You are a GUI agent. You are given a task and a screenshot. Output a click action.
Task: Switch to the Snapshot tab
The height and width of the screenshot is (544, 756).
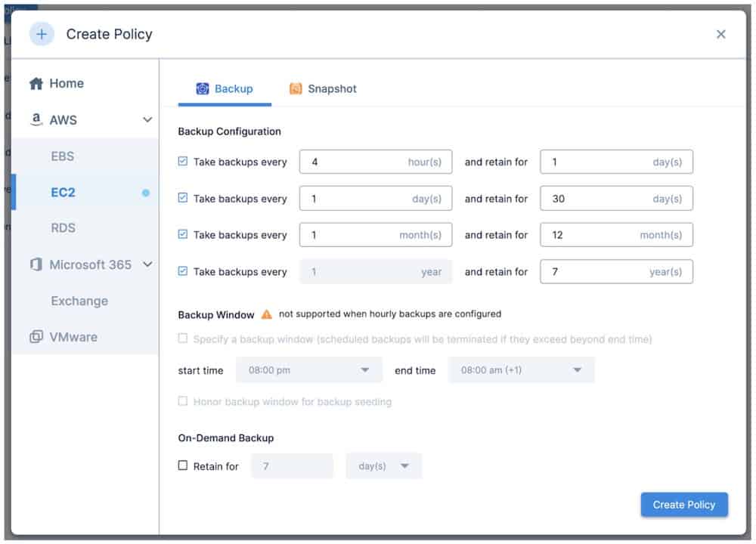[324, 89]
